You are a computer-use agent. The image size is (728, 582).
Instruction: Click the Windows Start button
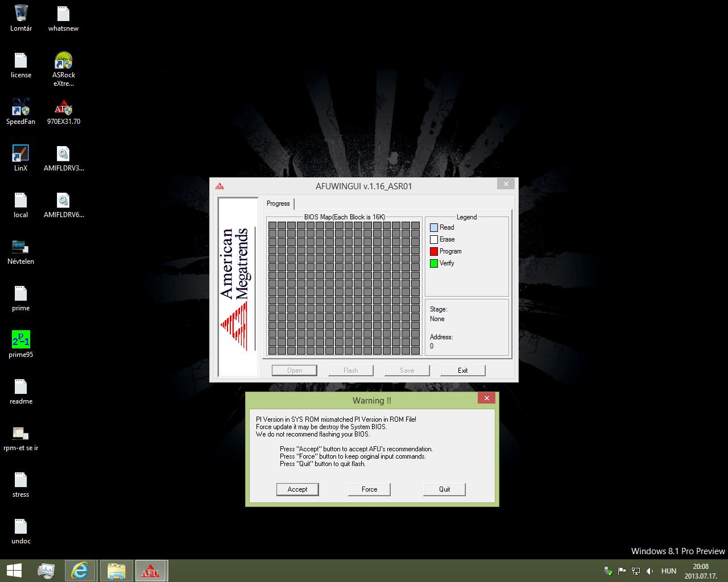[x=14, y=571]
